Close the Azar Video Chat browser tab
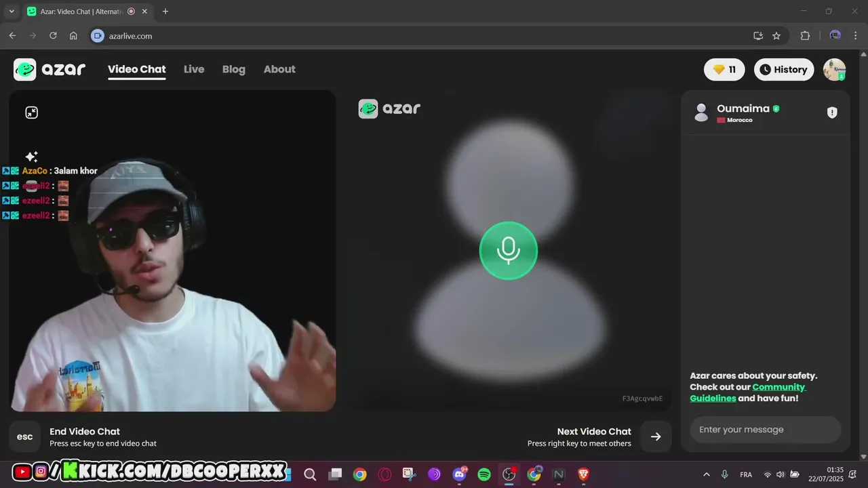Screen dimensions: 868x488 [x=144, y=12]
